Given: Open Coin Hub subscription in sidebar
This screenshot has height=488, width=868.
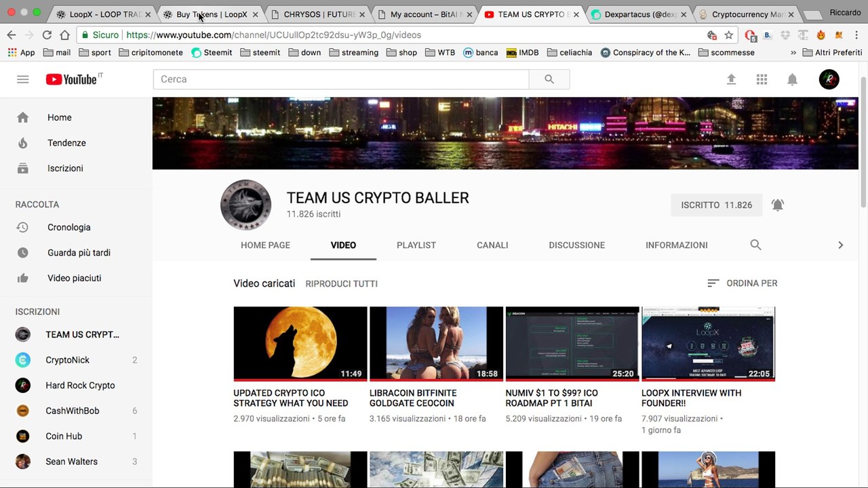Looking at the screenshot, I should pos(76,436).
